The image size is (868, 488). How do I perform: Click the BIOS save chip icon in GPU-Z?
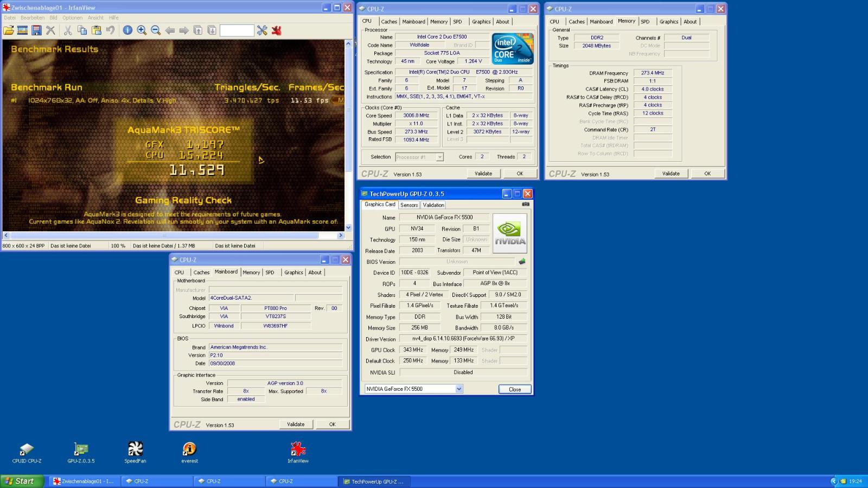pyautogui.click(x=522, y=262)
